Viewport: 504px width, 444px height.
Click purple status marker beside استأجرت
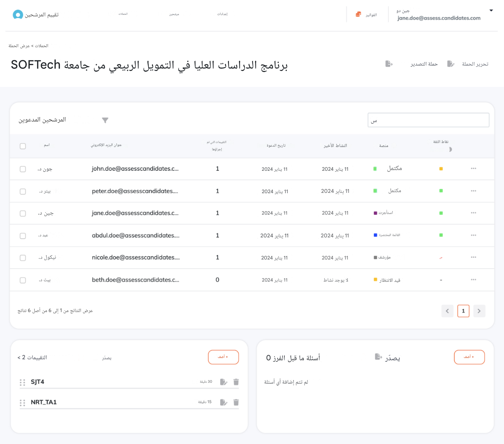pos(375,213)
